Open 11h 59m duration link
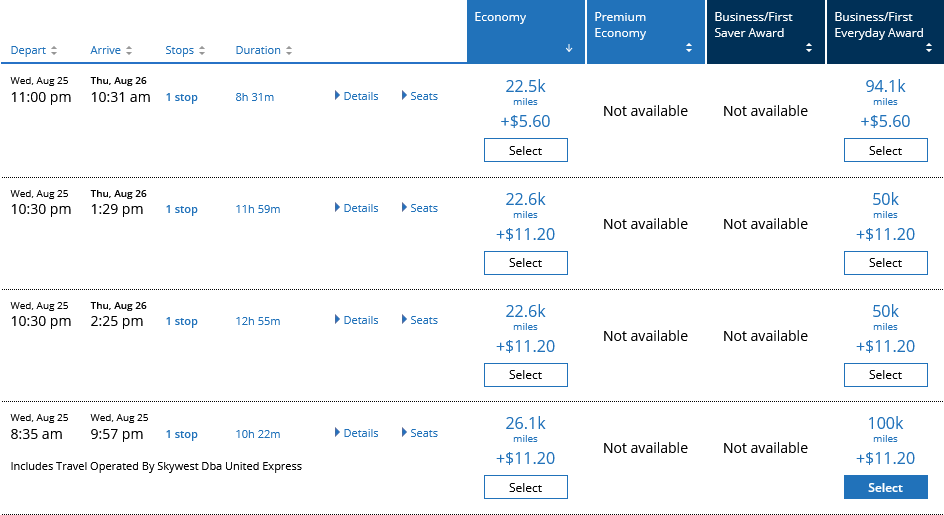Viewport: 944px width, 515px height. (258, 209)
